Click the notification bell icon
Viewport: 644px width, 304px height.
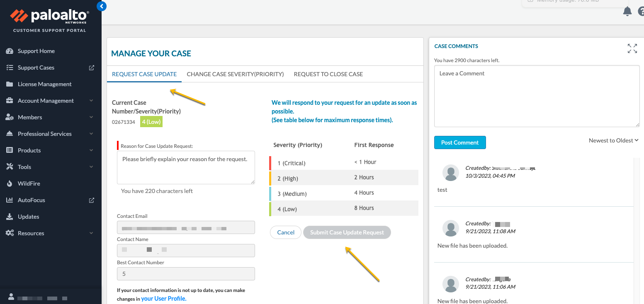(x=627, y=11)
